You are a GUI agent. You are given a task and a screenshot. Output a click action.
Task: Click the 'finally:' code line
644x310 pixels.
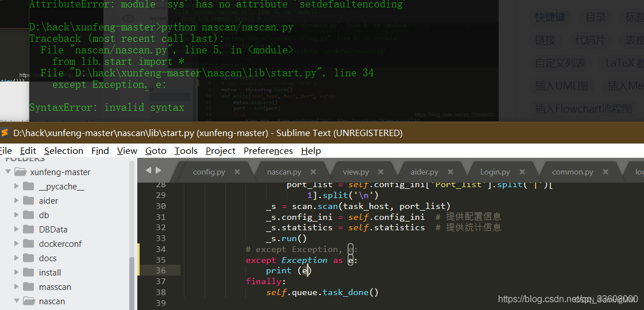coord(265,281)
